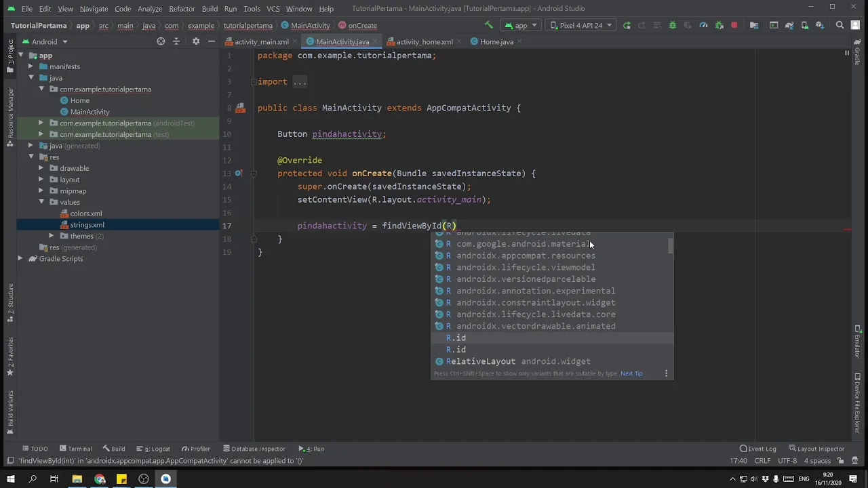Toggle the TODO tool window
The height and width of the screenshot is (488, 868).
(x=35, y=449)
